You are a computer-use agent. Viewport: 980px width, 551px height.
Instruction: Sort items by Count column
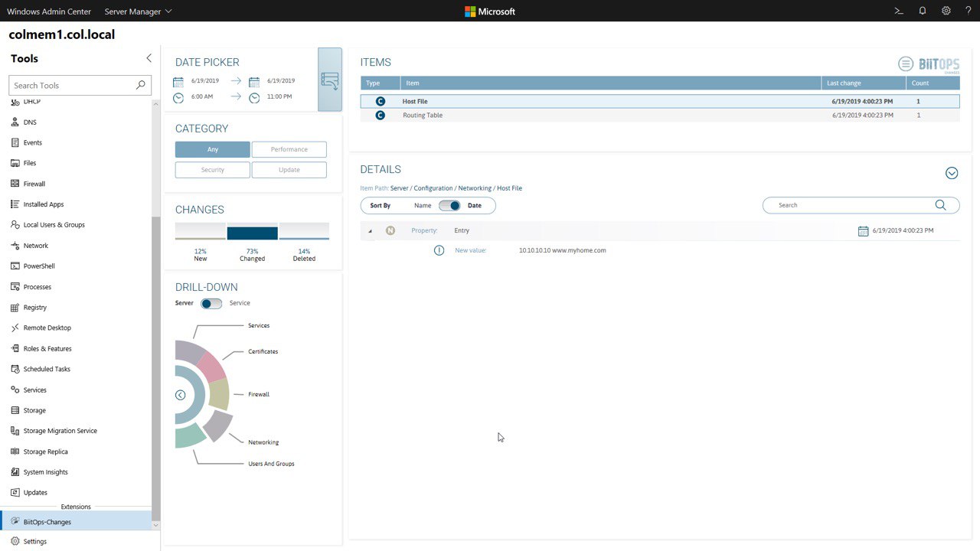pos(933,83)
